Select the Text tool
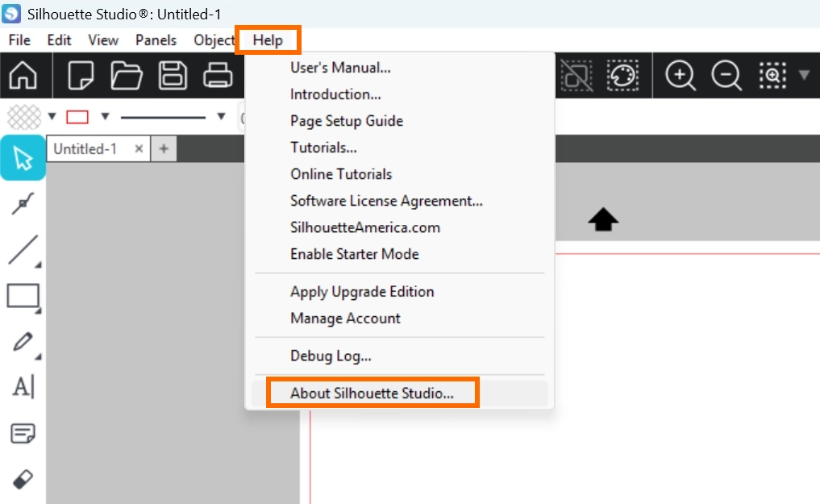820x504 pixels. 23,387
